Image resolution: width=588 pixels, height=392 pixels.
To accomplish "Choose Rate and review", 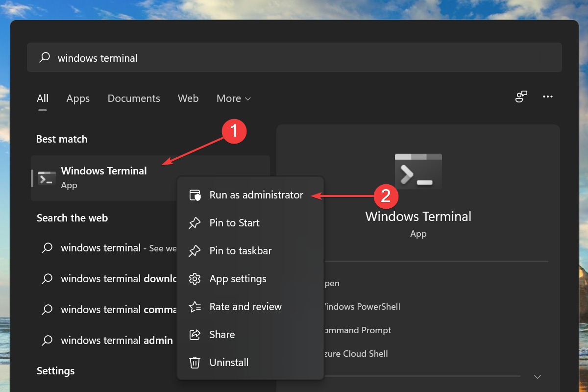I will pos(250,307).
